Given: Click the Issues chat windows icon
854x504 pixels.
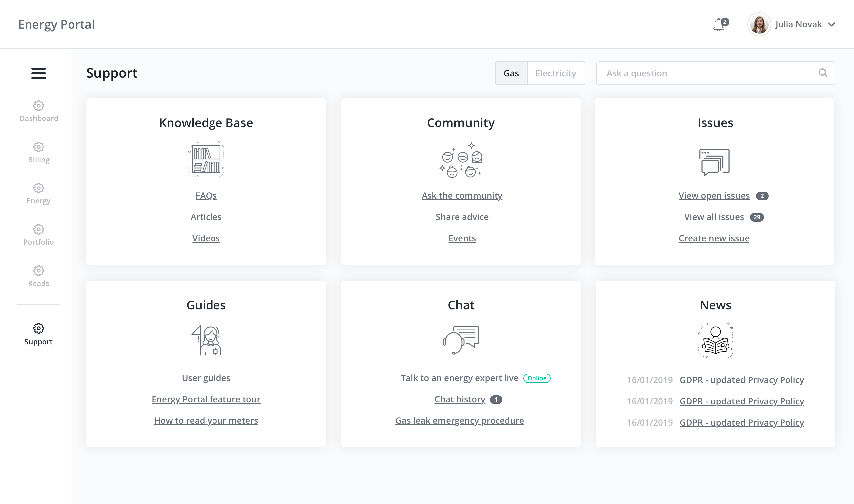Looking at the screenshot, I should [x=714, y=162].
